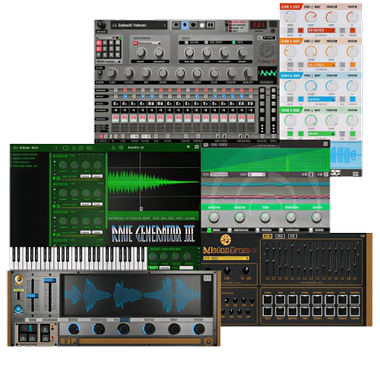Click the round gold logo of the drum machine

pos(225,239)
